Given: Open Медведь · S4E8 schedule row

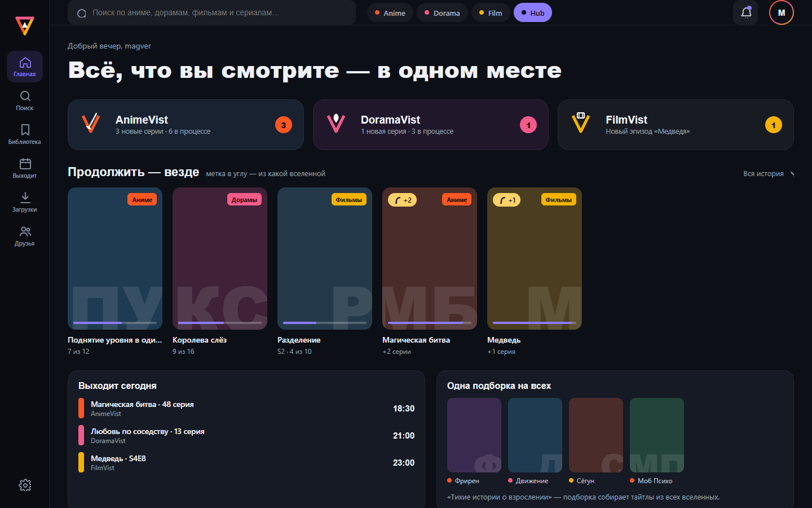Looking at the screenshot, I should (246, 463).
